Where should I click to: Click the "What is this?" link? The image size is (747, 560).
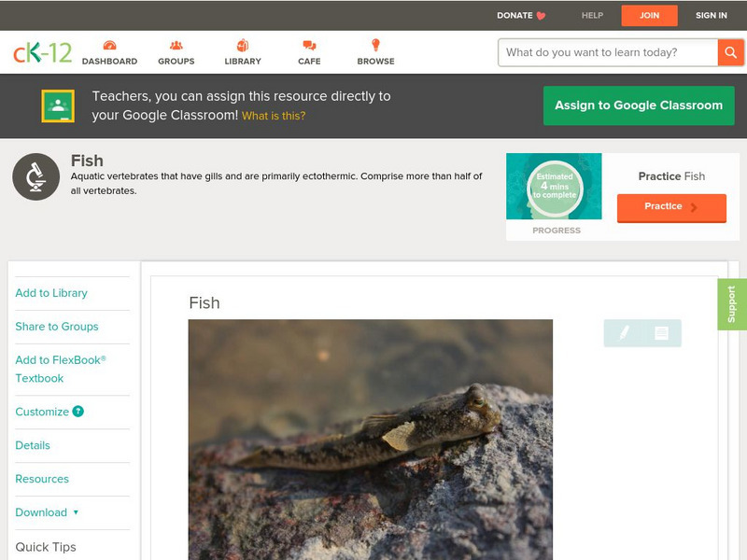coord(274,117)
